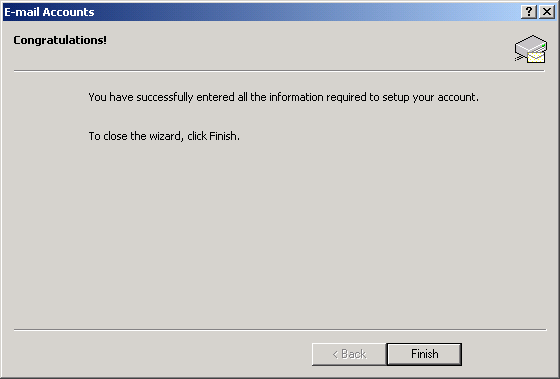
Task: Click the 'To close the wizard' instruction text
Action: point(164,136)
